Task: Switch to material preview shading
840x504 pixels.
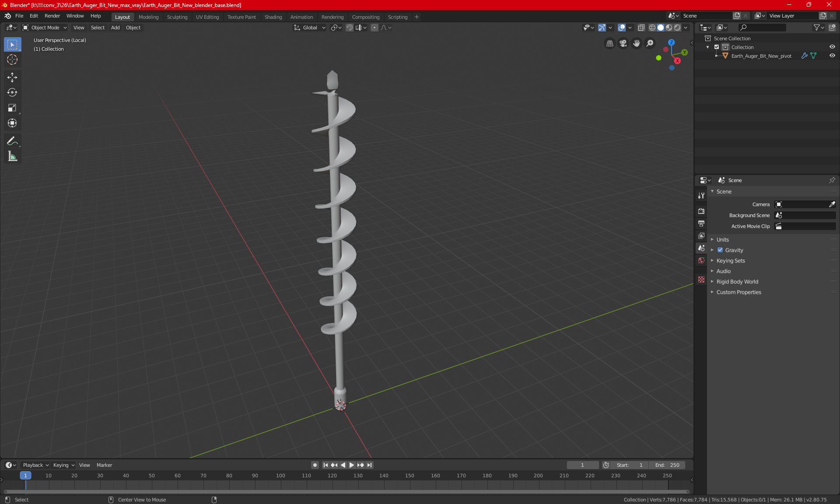Action: [669, 28]
